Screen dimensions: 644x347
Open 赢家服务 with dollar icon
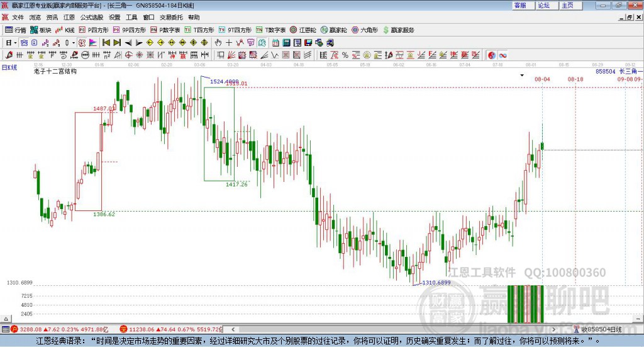coord(398,30)
